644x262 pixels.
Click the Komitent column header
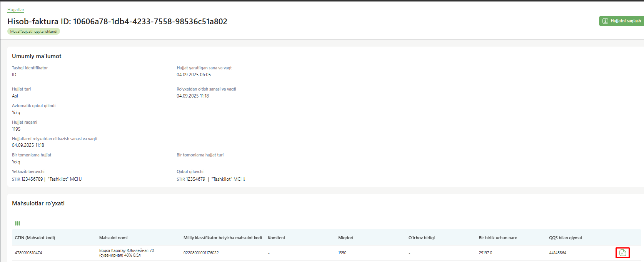[276, 238]
